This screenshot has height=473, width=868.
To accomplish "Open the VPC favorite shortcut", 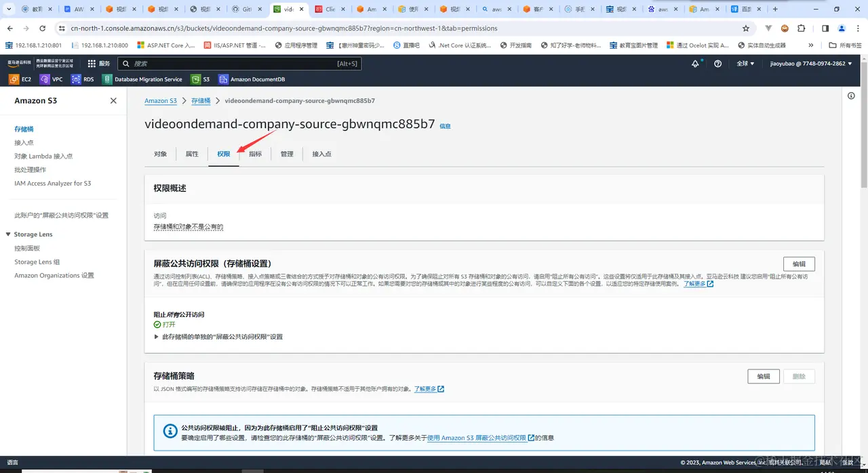I will (52, 79).
